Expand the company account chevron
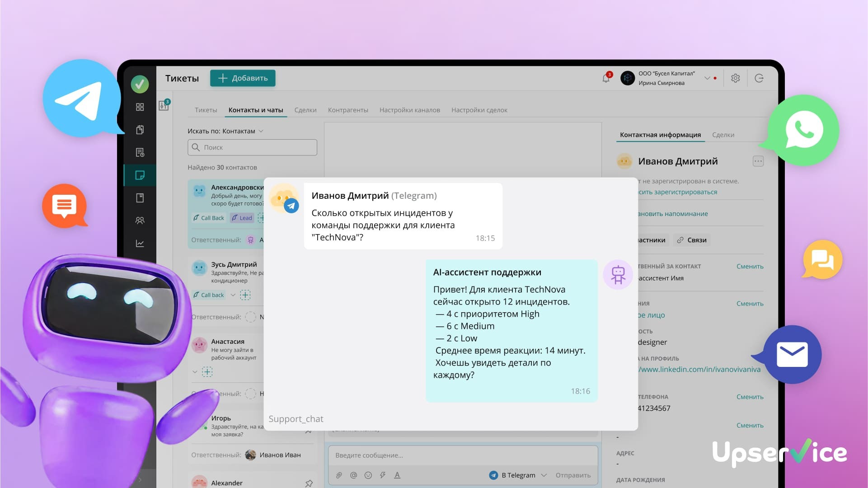Image resolution: width=868 pixels, height=488 pixels. (x=707, y=78)
